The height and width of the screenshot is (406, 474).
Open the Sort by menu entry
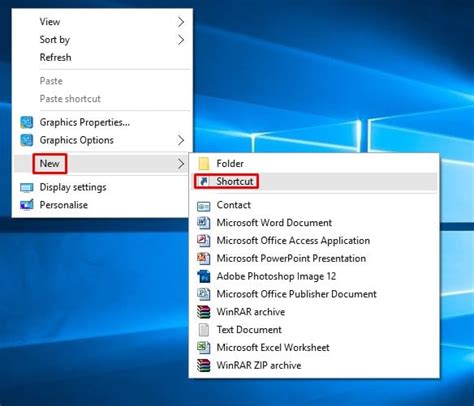(x=102, y=40)
